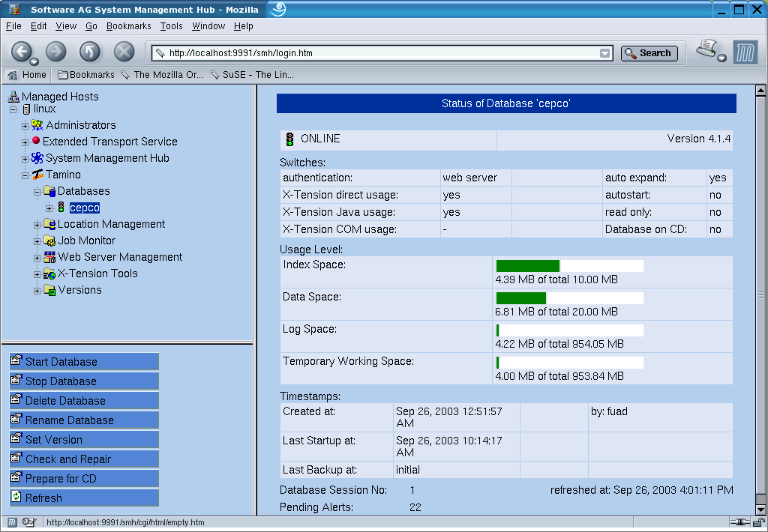Open the Help menu
This screenshot has height=532, width=768.
tap(244, 26)
